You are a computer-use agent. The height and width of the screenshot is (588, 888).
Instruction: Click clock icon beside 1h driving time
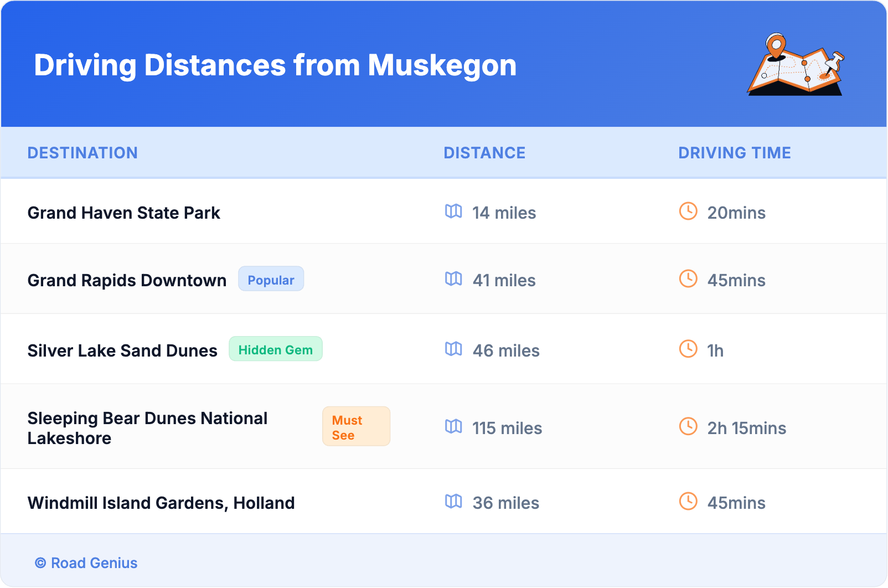click(688, 349)
